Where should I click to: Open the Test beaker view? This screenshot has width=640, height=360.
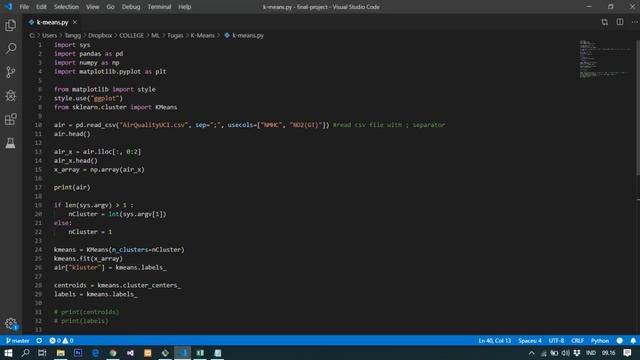11,143
